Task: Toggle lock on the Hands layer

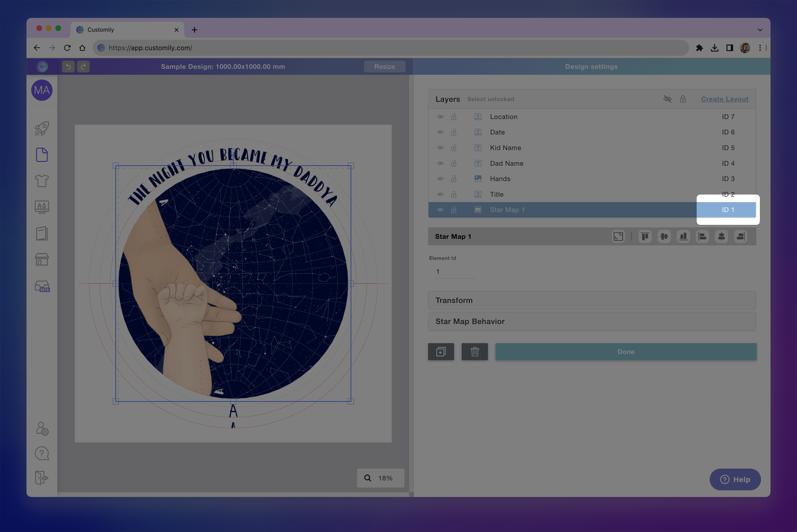Action: click(453, 179)
